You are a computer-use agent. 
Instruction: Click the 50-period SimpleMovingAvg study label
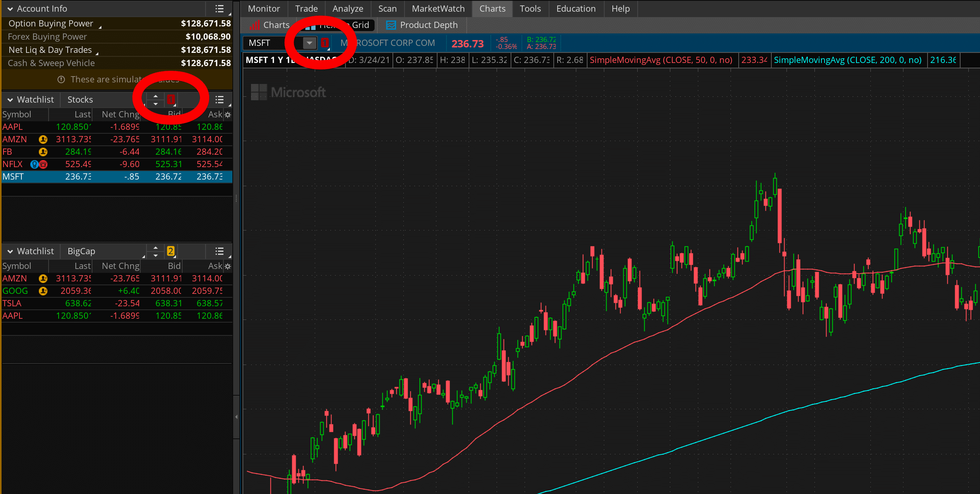pyautogui.click(x=661, y=60)
